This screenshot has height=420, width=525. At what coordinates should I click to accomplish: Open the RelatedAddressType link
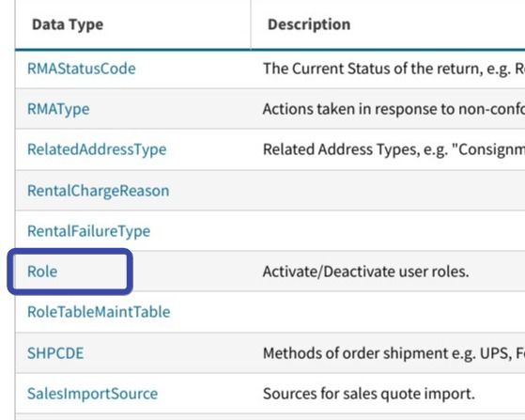[x=97, y=149]
